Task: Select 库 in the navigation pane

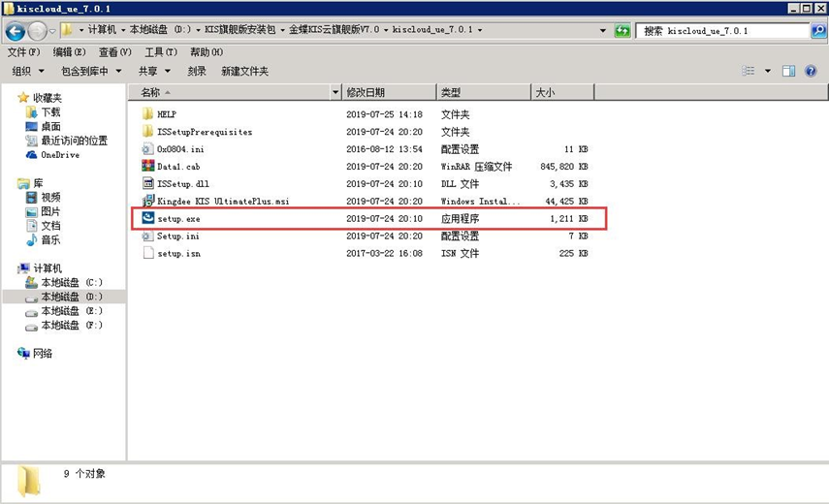Action: [38, 183]
